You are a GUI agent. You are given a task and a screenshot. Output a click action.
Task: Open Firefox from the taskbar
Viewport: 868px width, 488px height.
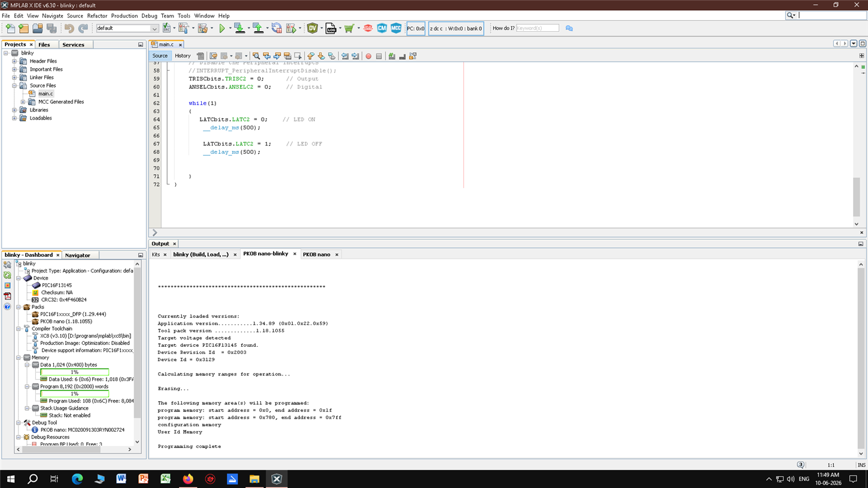click(188, 479)
